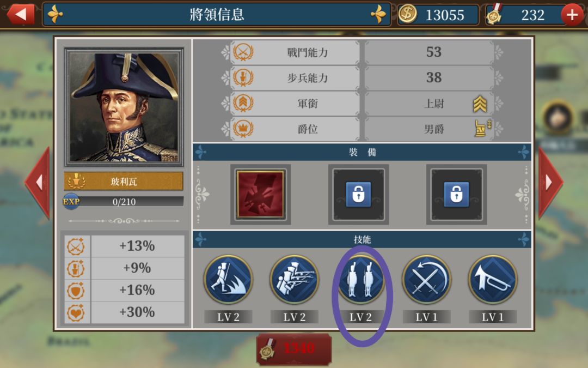Open the red equipped item slot
This screenshot has width=588, height=368.
260,194
